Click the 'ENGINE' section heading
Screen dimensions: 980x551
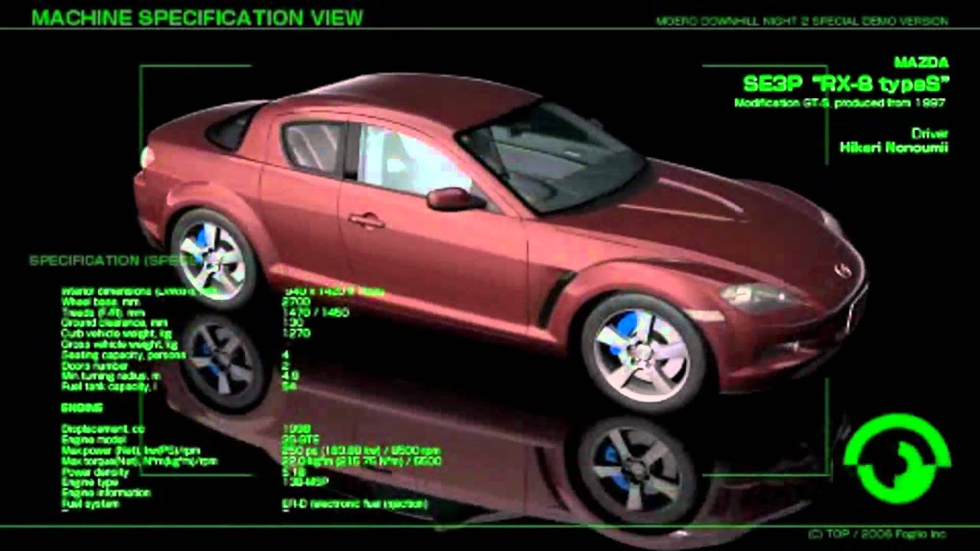tap(81, 408)
